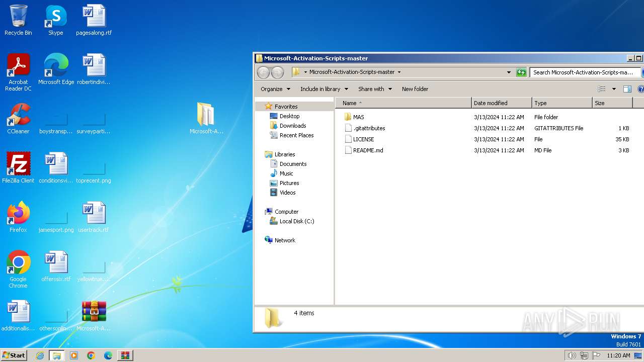This screenshot has height=362, width=644.
Task: Select the pagesalong.rtf desktop file
Action: (94, 20)
